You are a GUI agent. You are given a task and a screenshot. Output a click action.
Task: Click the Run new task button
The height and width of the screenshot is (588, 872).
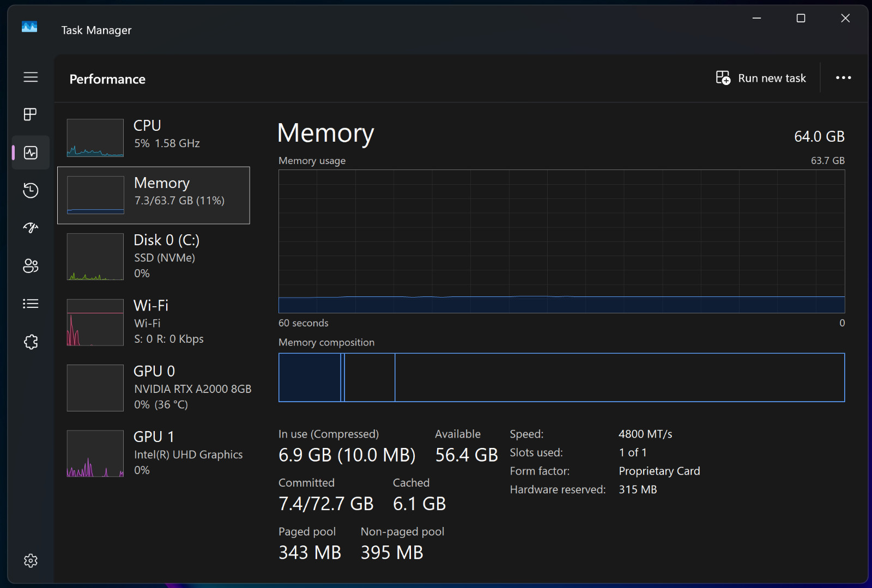[x=761, y=78]
